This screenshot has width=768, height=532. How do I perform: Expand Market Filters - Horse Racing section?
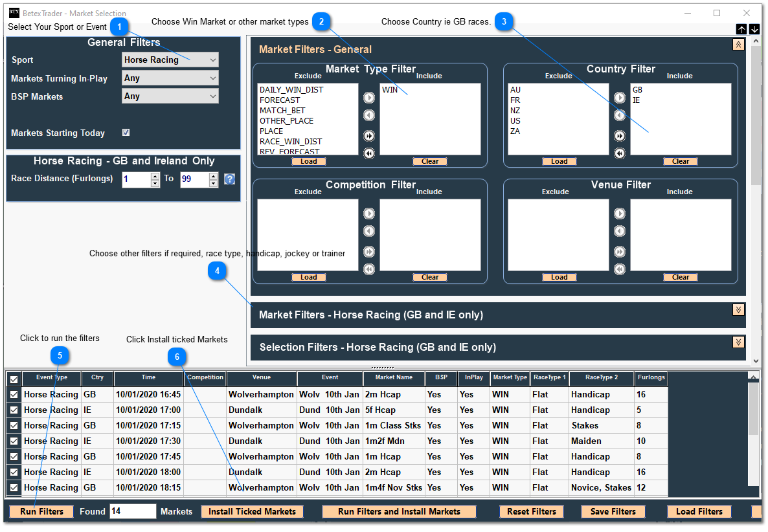[x=738, y=310]
